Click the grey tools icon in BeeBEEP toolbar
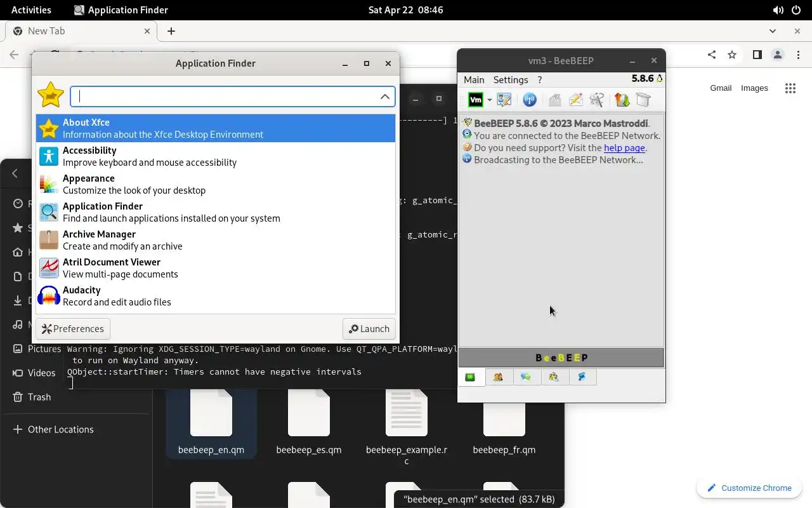Screen dimensions: 812x508 pyautogui.click(x=597, y=100)
